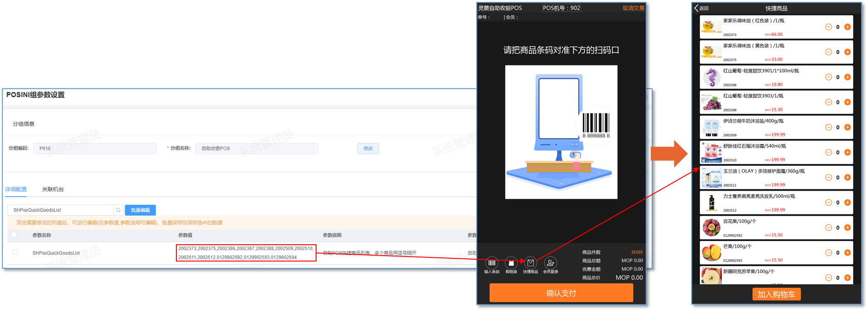The height and width of the screenshot is (311, 868).
Task: Decrease quantity of 新疆阿克苏苹果
Action: pos(828,278)
